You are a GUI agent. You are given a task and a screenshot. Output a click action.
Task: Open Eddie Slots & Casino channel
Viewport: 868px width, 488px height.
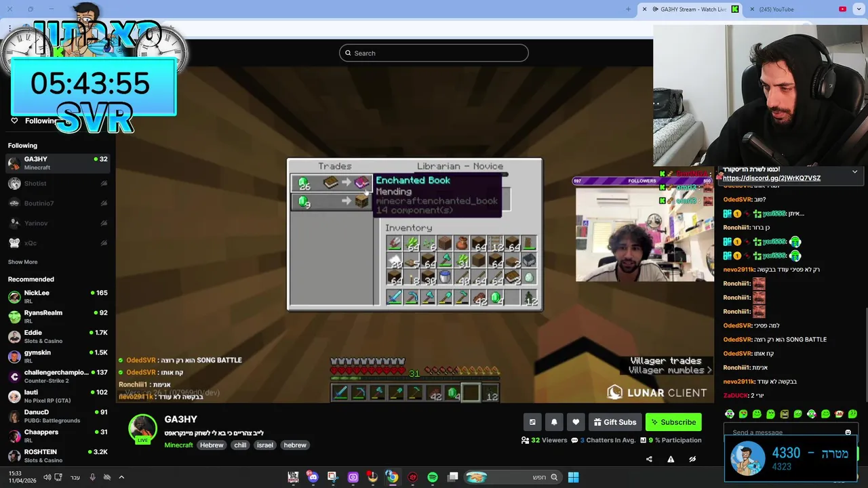click(x=58, y=336)
